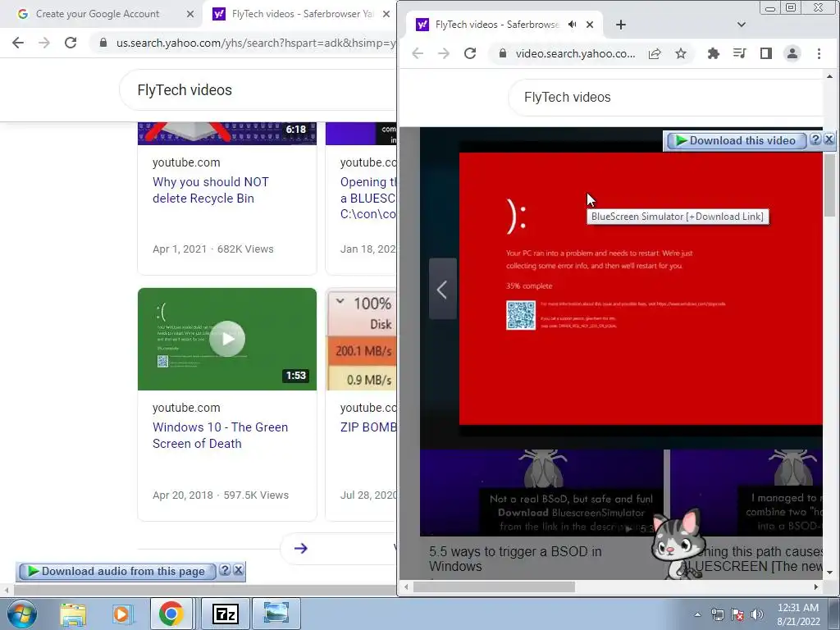Click help icon on Download audio bar

click(x=225, y=570)
